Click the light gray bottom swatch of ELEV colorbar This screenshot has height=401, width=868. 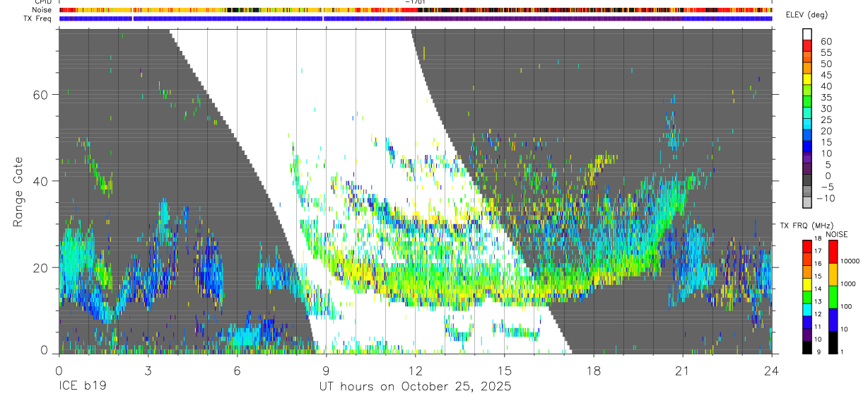point(808,203)
